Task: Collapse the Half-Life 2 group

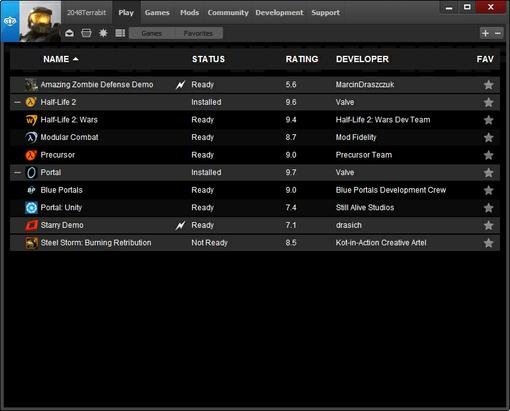Action: pyautogui.click(x=17, y=102)
